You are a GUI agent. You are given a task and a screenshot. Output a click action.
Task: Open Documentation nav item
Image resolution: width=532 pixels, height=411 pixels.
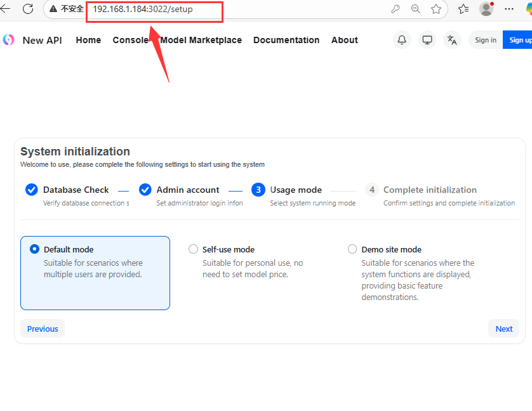[286, 40]
